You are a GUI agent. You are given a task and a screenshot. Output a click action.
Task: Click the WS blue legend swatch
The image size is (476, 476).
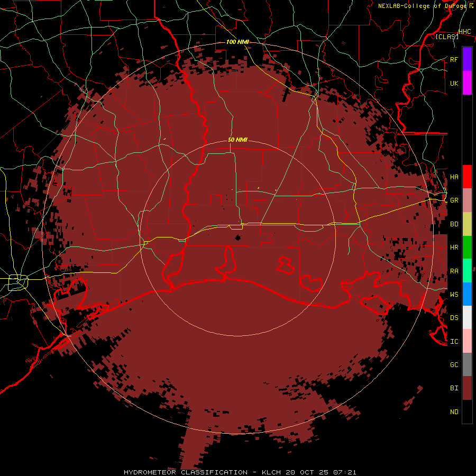[x=467, y=294]
